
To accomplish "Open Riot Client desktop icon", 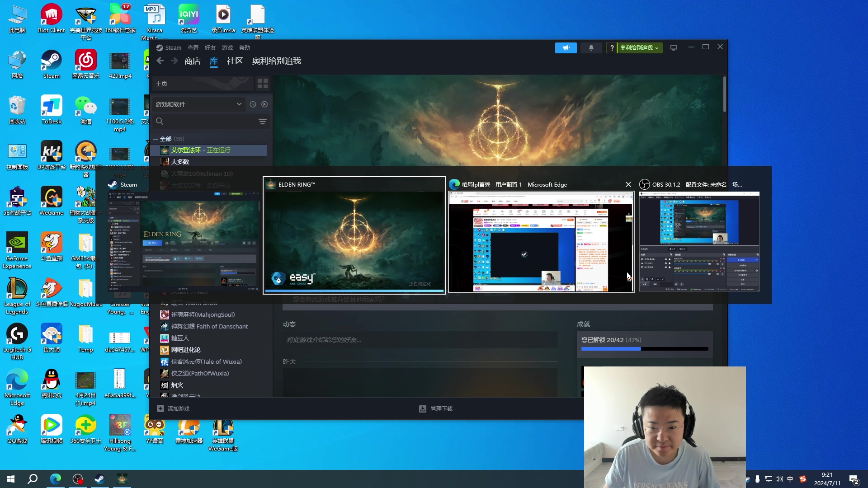I will coord(51,19).
